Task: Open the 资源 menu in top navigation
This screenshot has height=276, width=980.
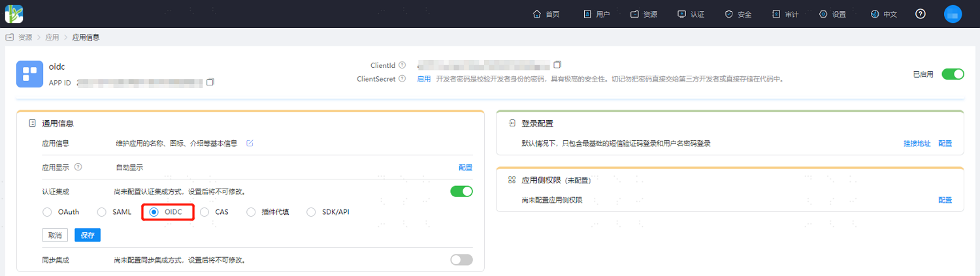Action: point(644,14)
